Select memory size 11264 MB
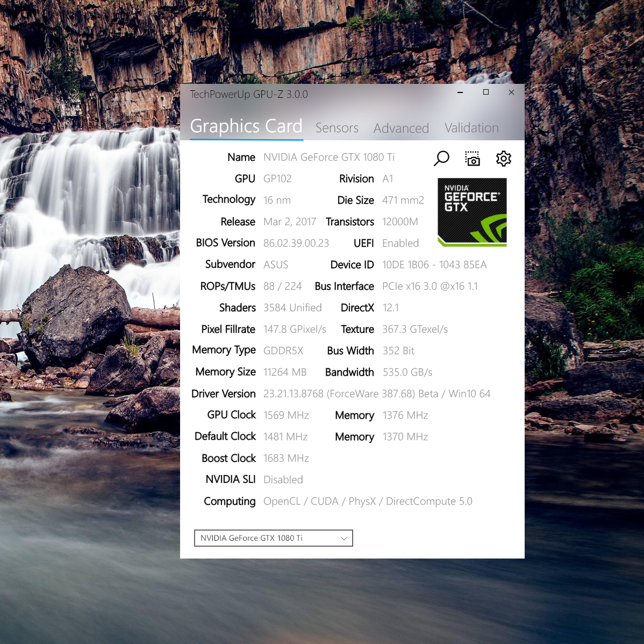 [x=285, y=372]
